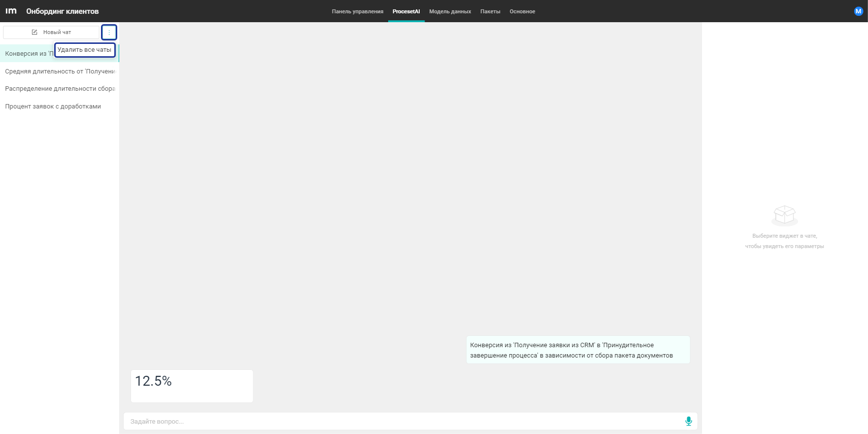This screenshot has width=868, height=434.
Task: Open chat Средняя длительность от 'Получени
Action: pyautogui.click(x=60, y=71)
